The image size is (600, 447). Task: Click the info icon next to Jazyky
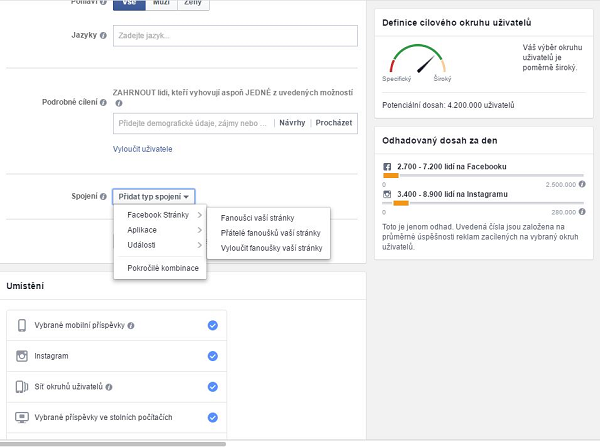click(103, 36)
